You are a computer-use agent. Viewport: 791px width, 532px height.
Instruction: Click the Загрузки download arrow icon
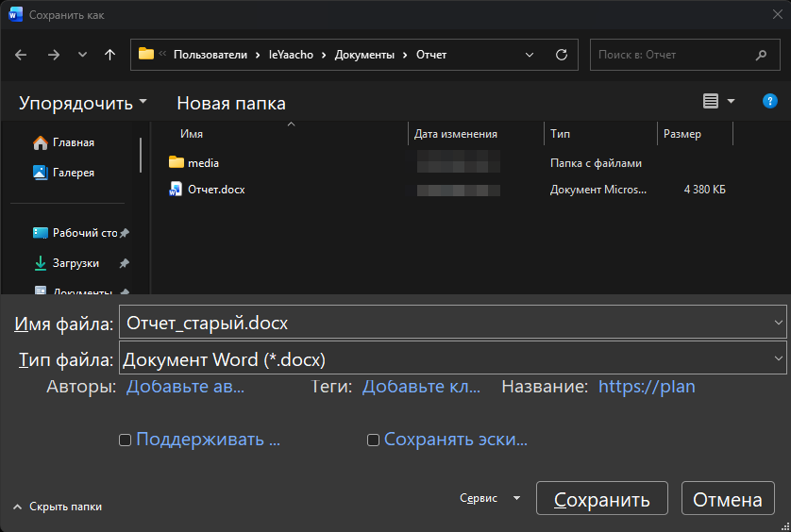coord(41,263)
